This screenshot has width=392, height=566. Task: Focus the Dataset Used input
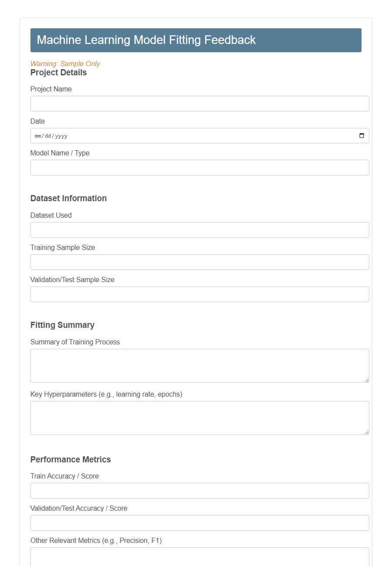tap(199, 229)
